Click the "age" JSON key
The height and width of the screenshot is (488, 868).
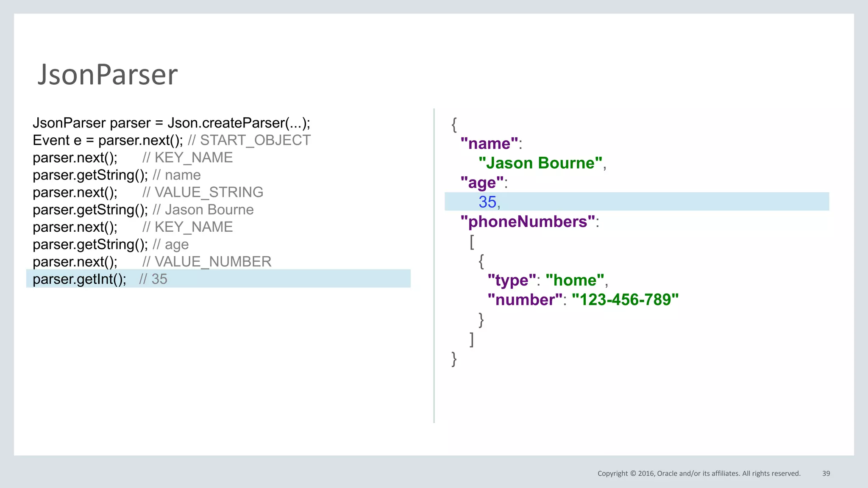[482, 183]
